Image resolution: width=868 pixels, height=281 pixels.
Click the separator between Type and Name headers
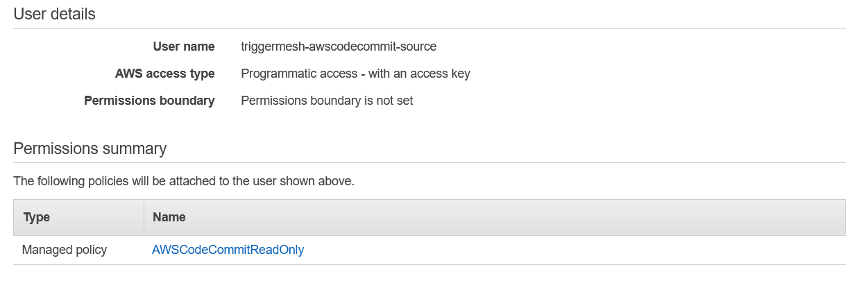[x=144, y=217]
